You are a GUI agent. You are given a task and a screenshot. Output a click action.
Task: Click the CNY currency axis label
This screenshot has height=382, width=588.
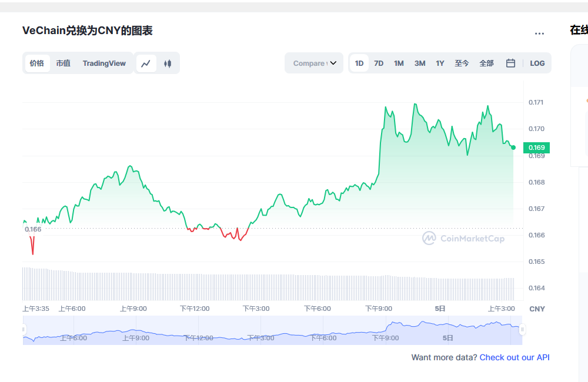click(x=537, y=309)
